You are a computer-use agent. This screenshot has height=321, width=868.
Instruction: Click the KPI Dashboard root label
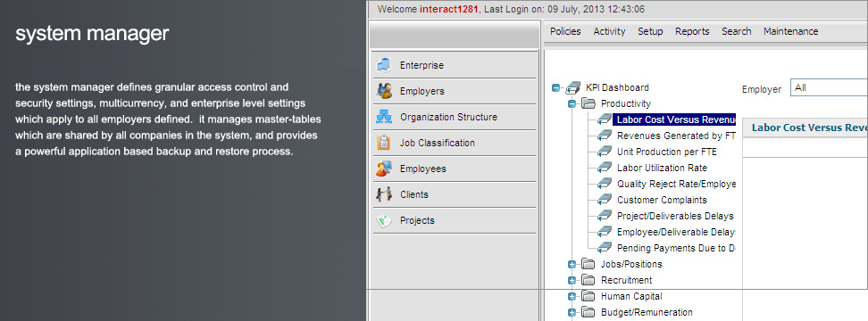pos(617,87)
